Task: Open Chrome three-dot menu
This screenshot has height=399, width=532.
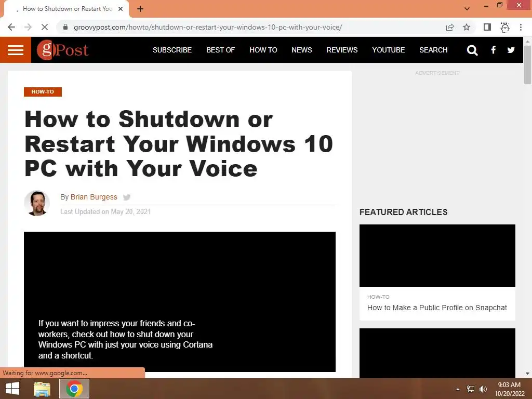Action: (x=521, y=27)
